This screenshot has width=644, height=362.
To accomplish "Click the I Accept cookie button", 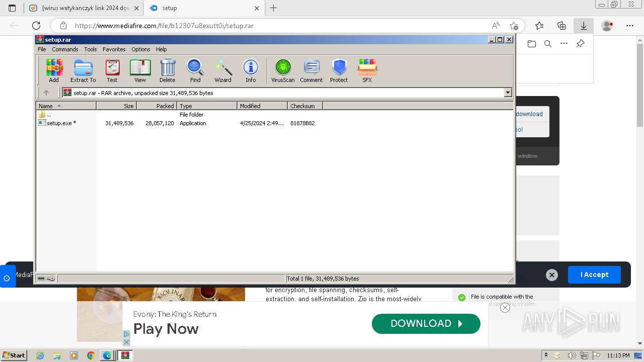I will pos(594,275).
